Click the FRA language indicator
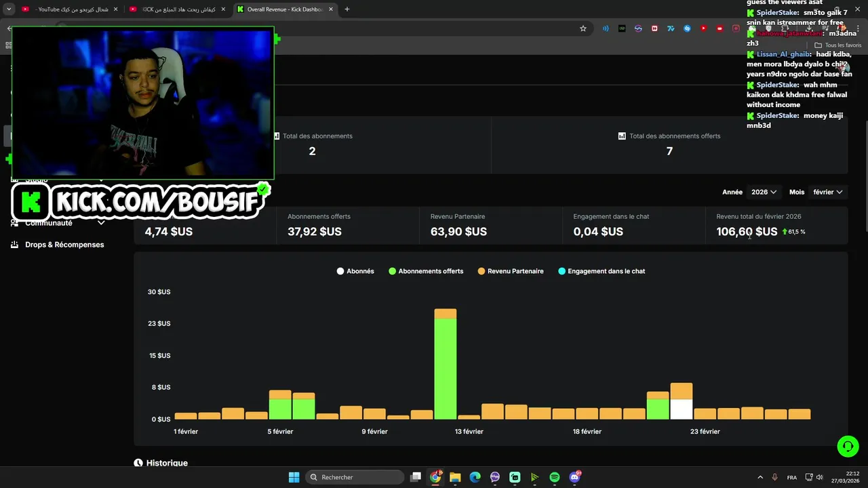 pos(792,478)
